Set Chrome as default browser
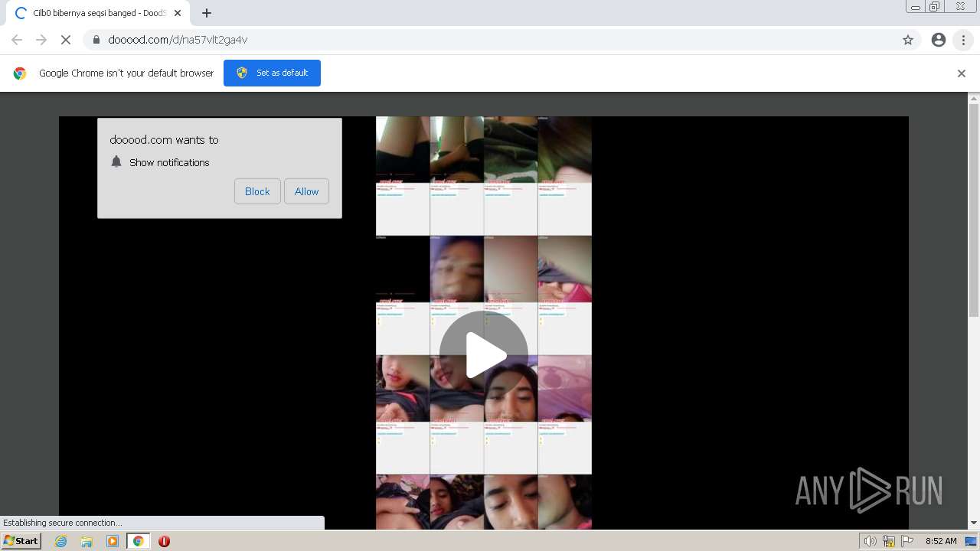 [x=272, y=73]
